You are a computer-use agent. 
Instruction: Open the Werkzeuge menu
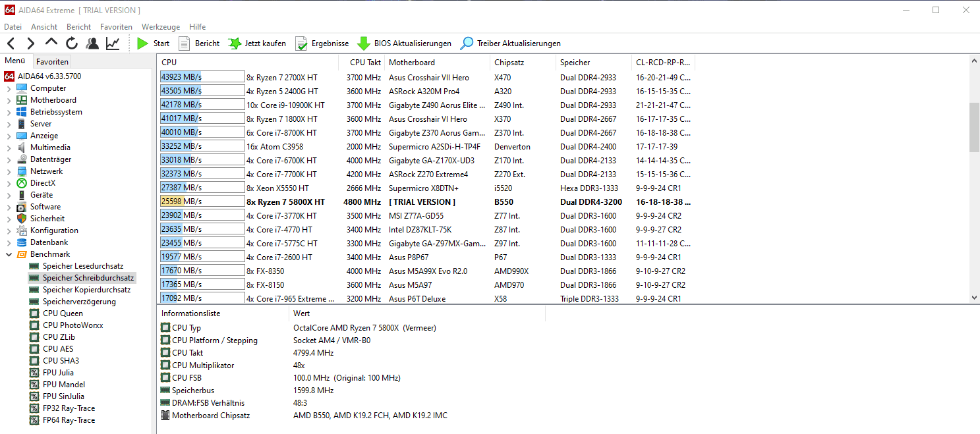161,27
